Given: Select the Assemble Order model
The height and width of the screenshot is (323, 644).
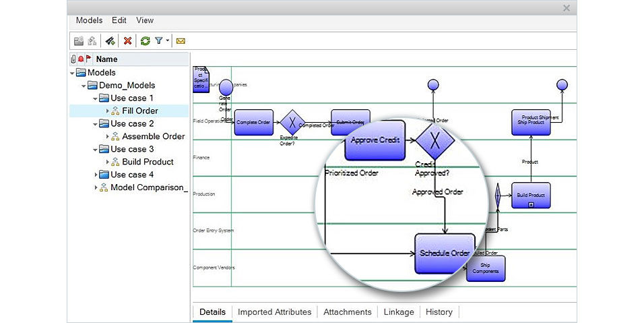Looking at the screenshot, I should click(x=153, y=136).
